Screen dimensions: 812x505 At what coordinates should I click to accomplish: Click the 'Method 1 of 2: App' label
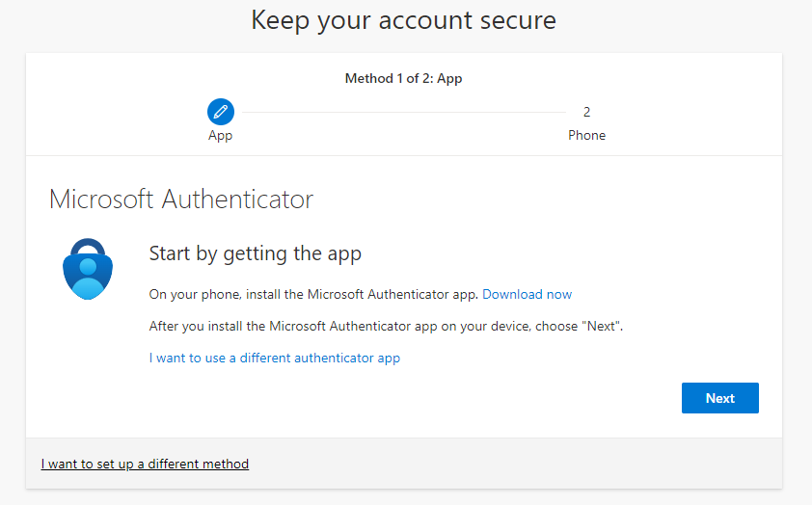pyautogui.click(x=403, y=79)
